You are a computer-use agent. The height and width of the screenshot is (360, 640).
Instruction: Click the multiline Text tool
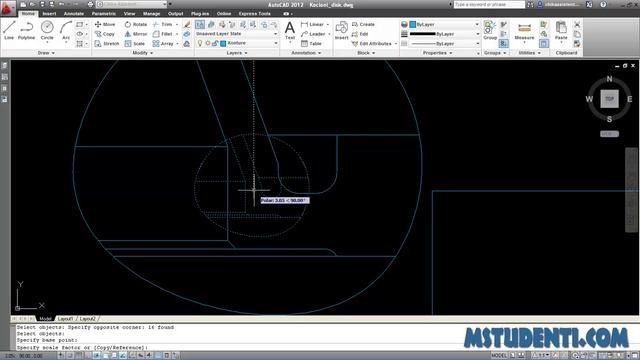[290, 31]
